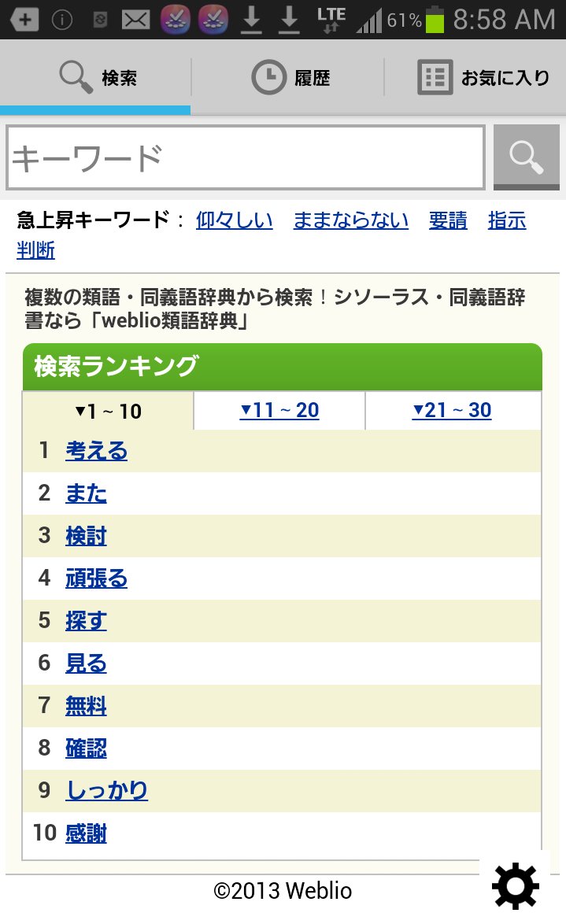Tap ranking entry しっかり
The image size is (566, 924).
click(106, 791)
